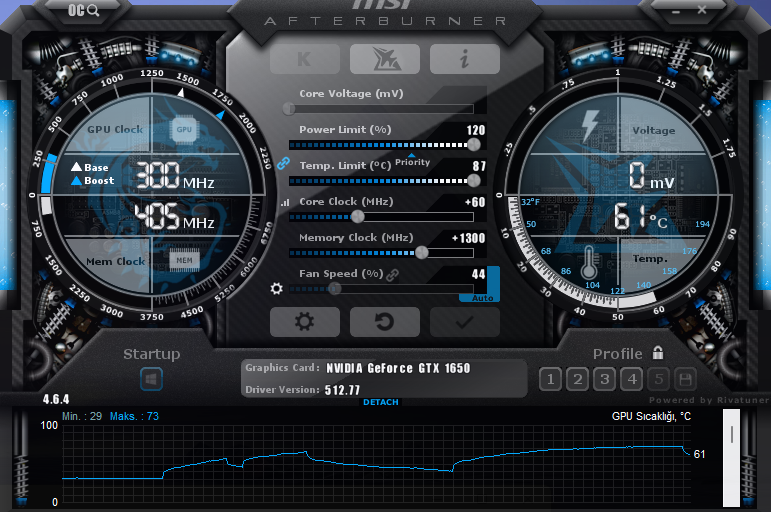
Task: Click the thermometer temperature icon
Action: point(589,262)
